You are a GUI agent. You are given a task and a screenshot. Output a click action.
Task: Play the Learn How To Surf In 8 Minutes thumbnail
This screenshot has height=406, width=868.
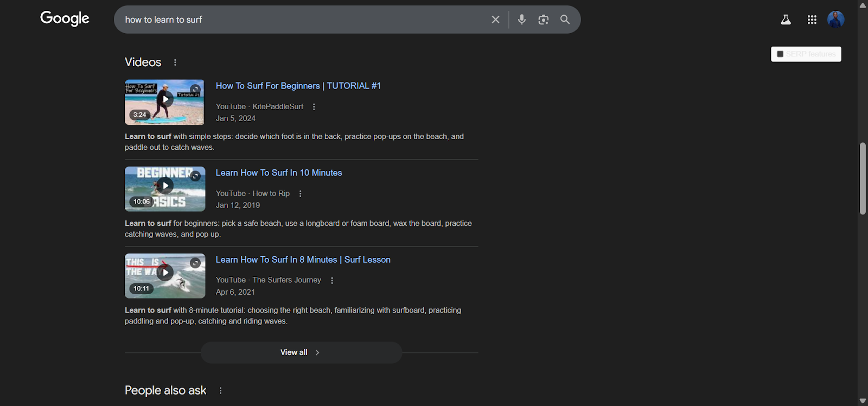tap(165, 272)
